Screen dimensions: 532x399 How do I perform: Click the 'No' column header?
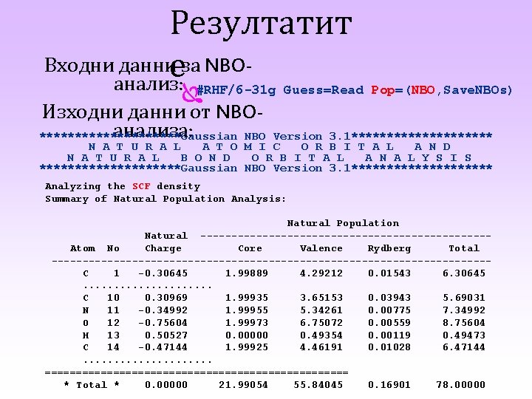(113, 248)
